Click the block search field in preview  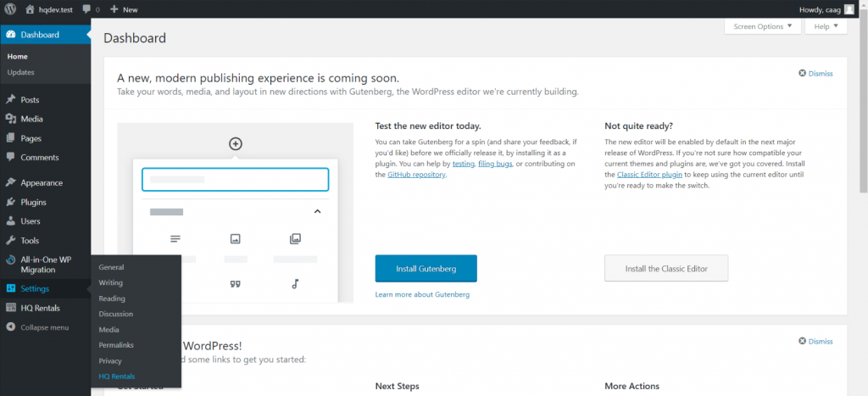236,180
